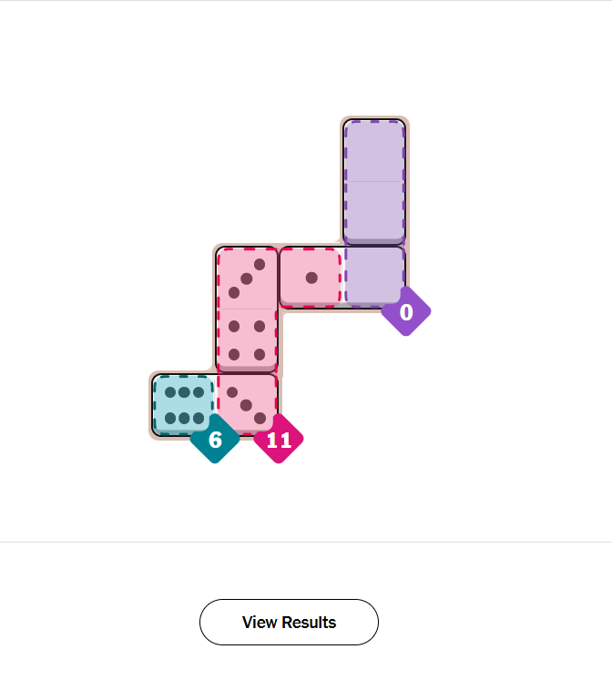
Task: Click the upper-right pip of the topmost three-pip tile
Action: [260, 265]
